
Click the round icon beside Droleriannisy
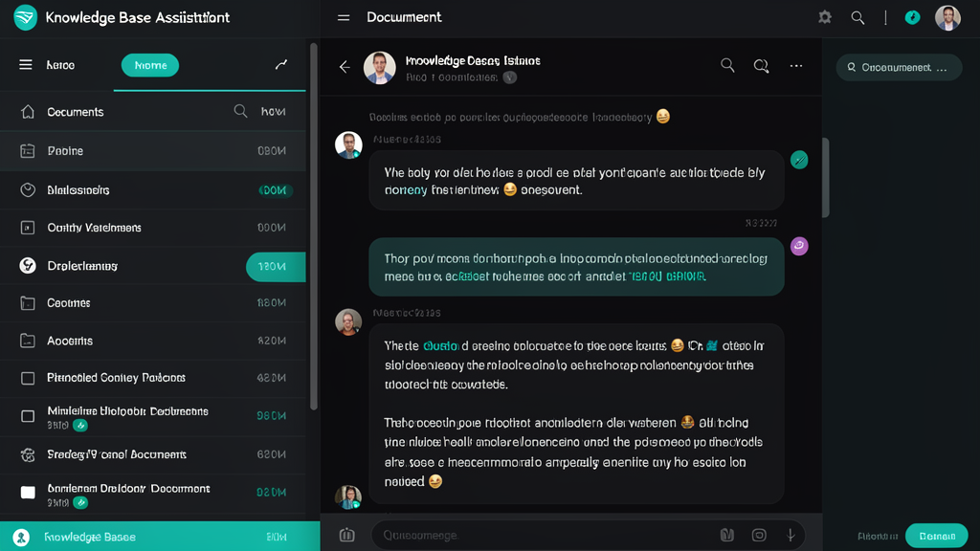coord(28,266)
